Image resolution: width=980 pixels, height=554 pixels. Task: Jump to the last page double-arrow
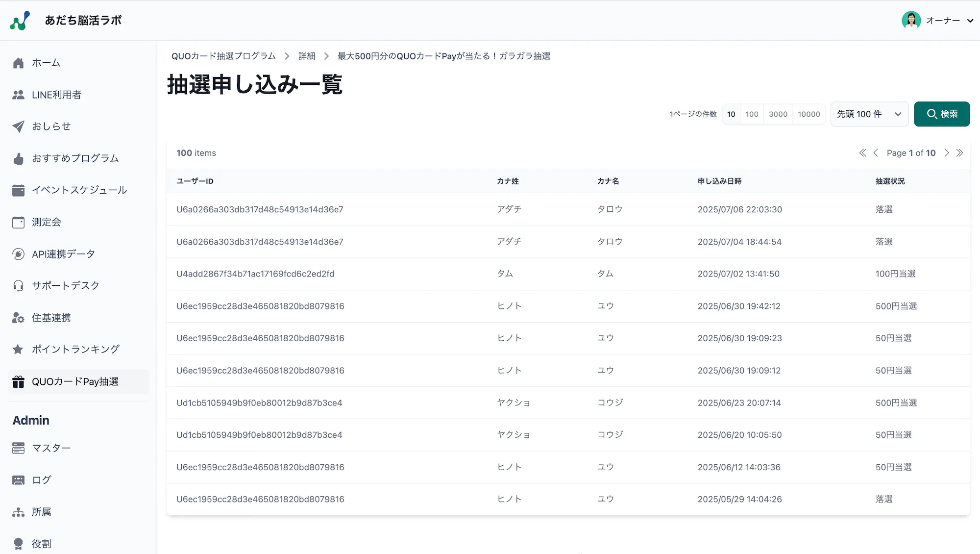[x=960, y=153]
